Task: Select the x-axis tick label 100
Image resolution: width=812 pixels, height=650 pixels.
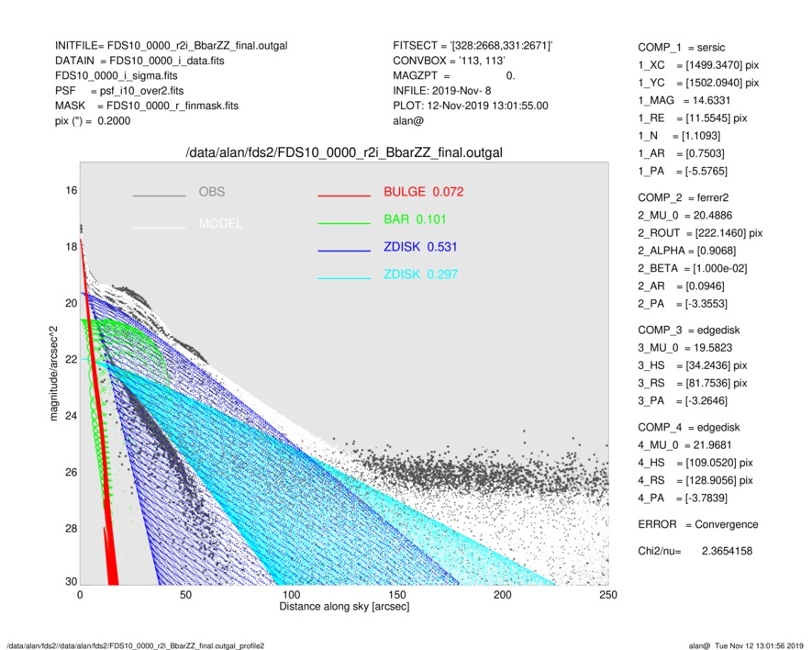Action: (x=292, y=595)
